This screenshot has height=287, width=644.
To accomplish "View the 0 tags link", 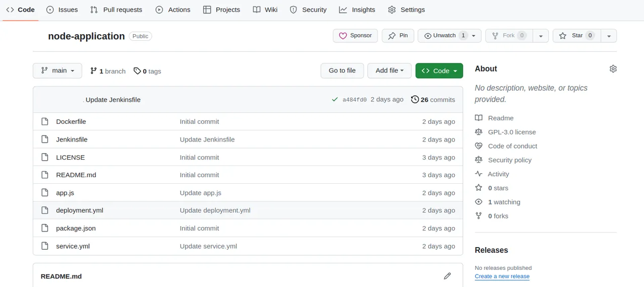I will [147, 71].
